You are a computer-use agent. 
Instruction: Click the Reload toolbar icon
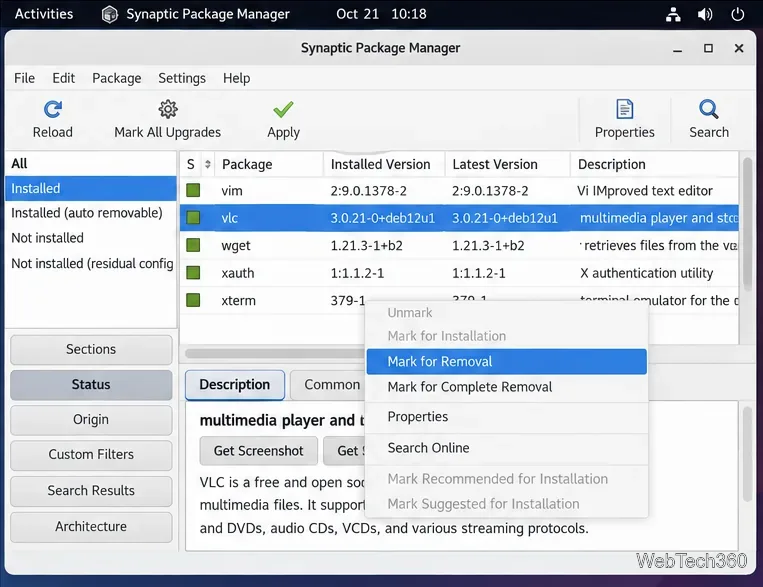click(x=53, y=110)
